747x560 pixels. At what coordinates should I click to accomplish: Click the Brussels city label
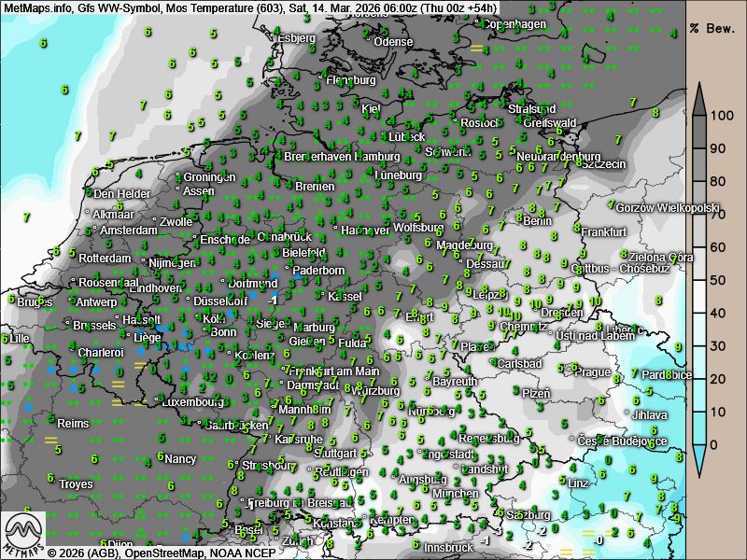93,325
